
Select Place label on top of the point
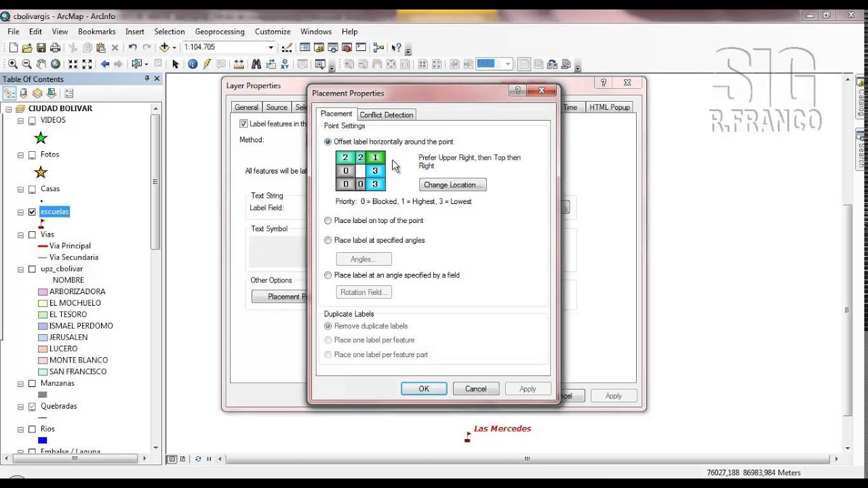pyautogui.click(x=328, y=220)
